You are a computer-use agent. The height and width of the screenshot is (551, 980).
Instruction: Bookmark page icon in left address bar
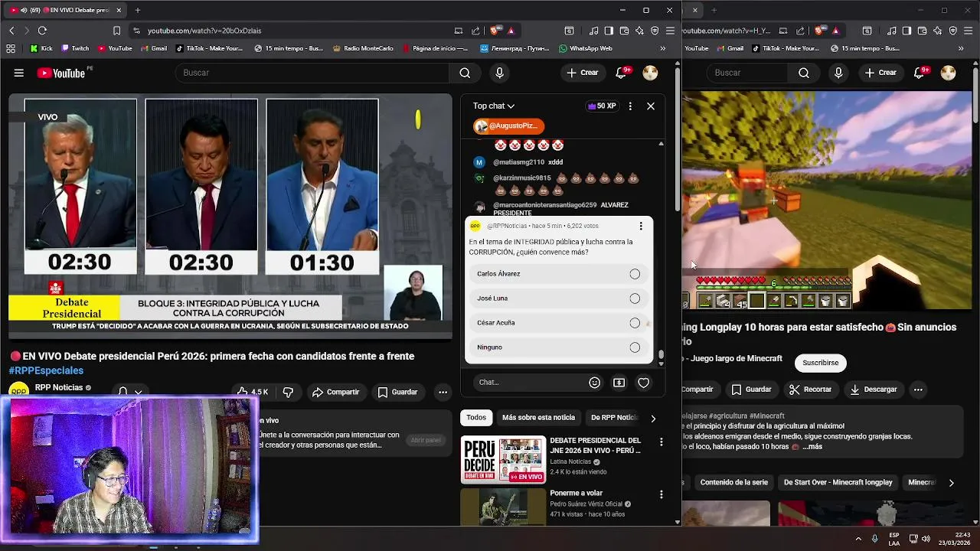[x=116, y=31]
